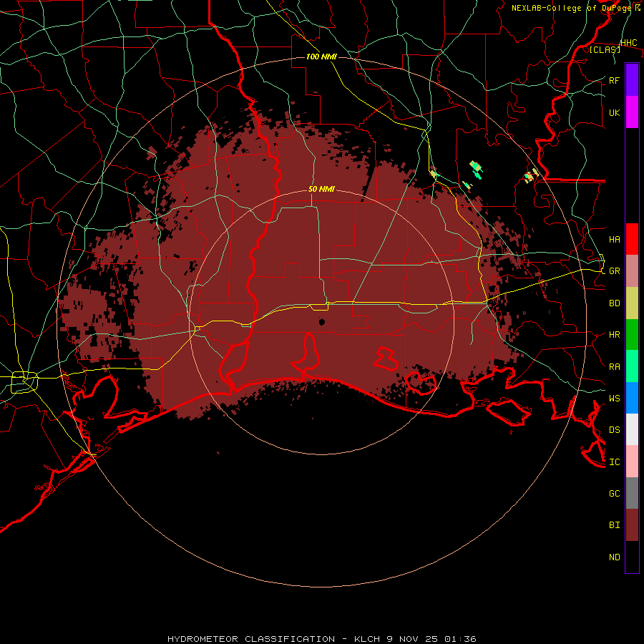The width and height of the screenshot is (644, 644).
Task: Click the IC light-pink legend swatch
Action: click(632, 462)
